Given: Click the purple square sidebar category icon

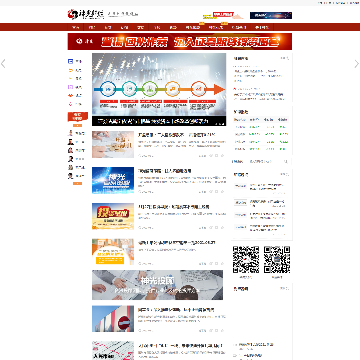Looking at the screenshot, I should pyautogui.click(x=70, y=87).
